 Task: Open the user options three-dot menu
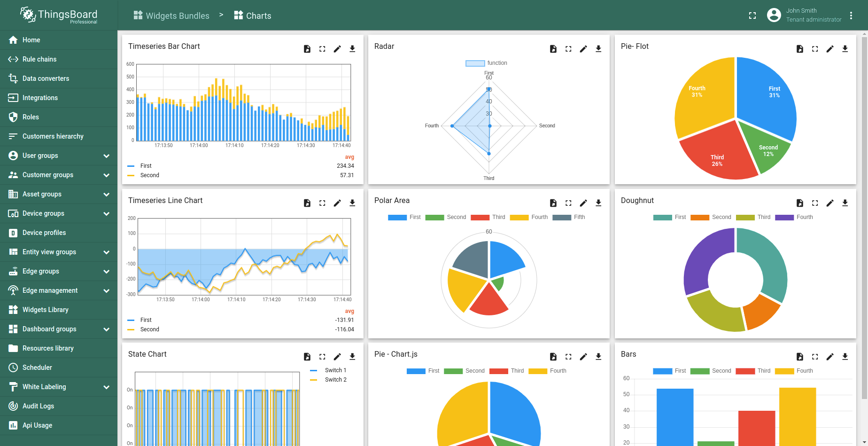click(851, 16)
